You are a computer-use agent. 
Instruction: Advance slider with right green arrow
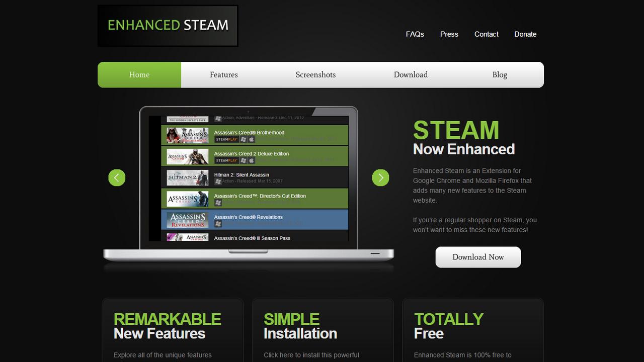(380, 177)
